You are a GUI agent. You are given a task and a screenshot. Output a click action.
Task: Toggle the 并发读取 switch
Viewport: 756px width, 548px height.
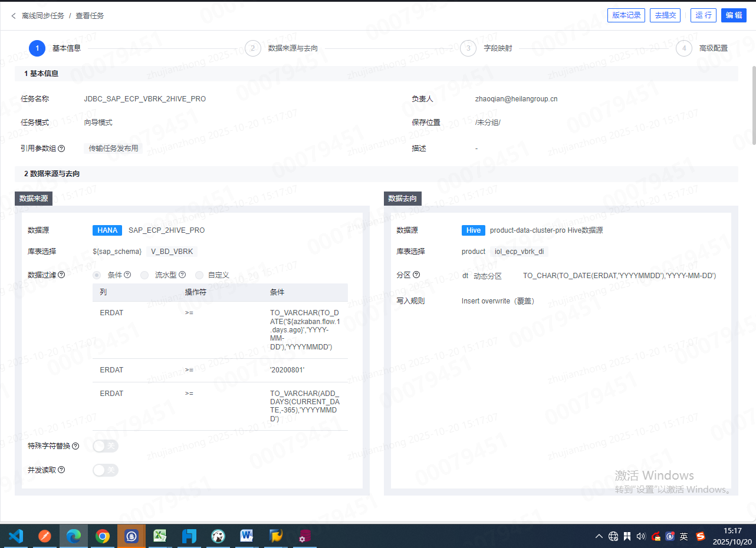coord(106,470)
